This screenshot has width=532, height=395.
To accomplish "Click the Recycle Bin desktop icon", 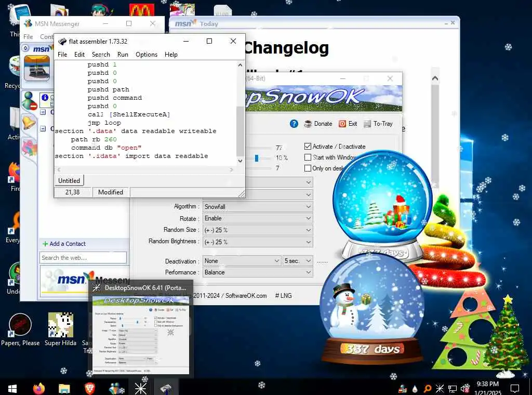I will click(15, 66).
